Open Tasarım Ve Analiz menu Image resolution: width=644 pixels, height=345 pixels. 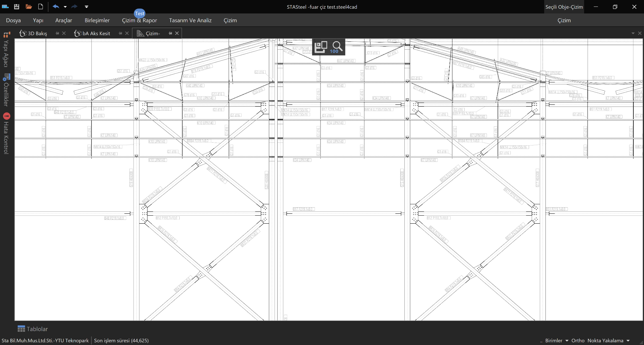click(x=190, y=20)
